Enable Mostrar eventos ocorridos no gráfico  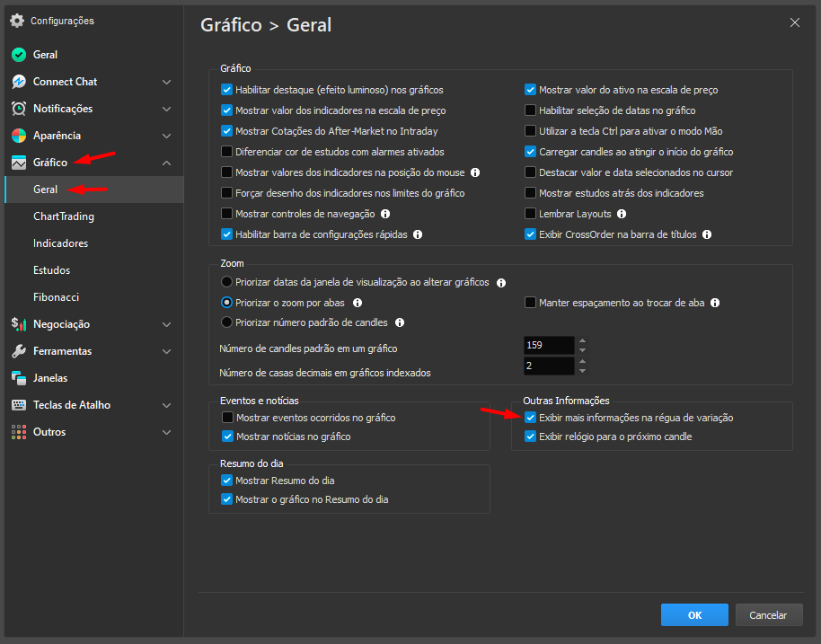click(229, 416)
